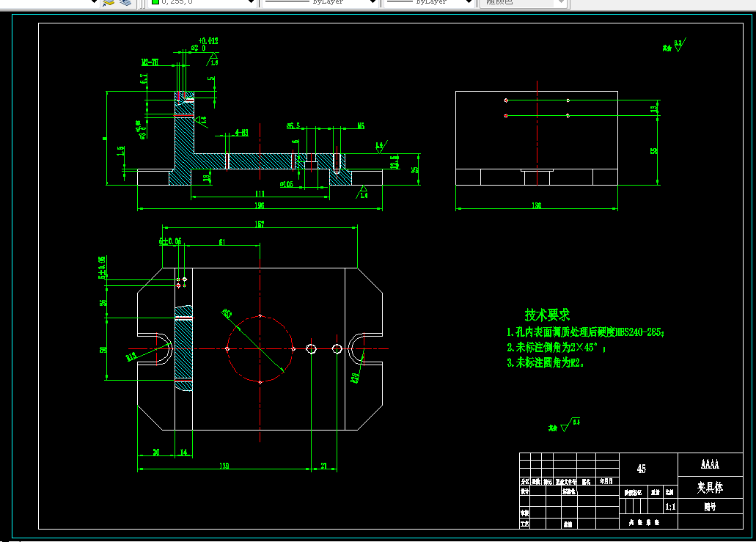Select the 111 dimension in front view

pyautogui.click(x=260, y=194)
